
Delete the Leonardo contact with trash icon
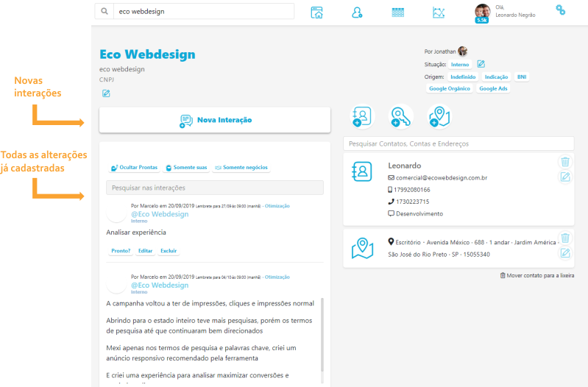pyautogui.click(x=564, y=162)
